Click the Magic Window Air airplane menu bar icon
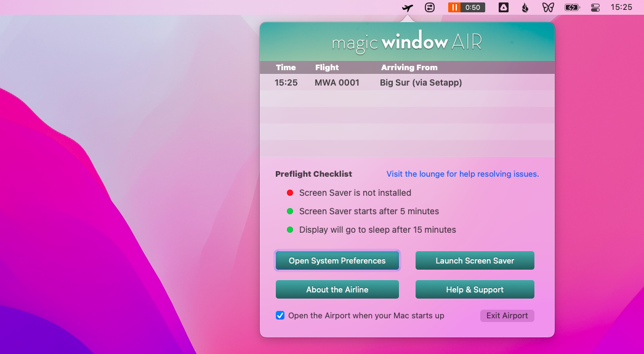644x354 pixels. click(x=408, y=7)
